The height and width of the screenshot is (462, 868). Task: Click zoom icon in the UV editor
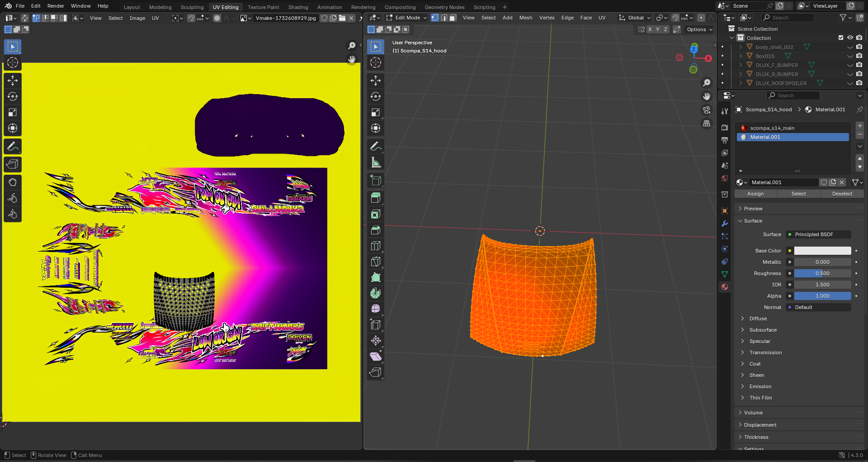[352, 46]
